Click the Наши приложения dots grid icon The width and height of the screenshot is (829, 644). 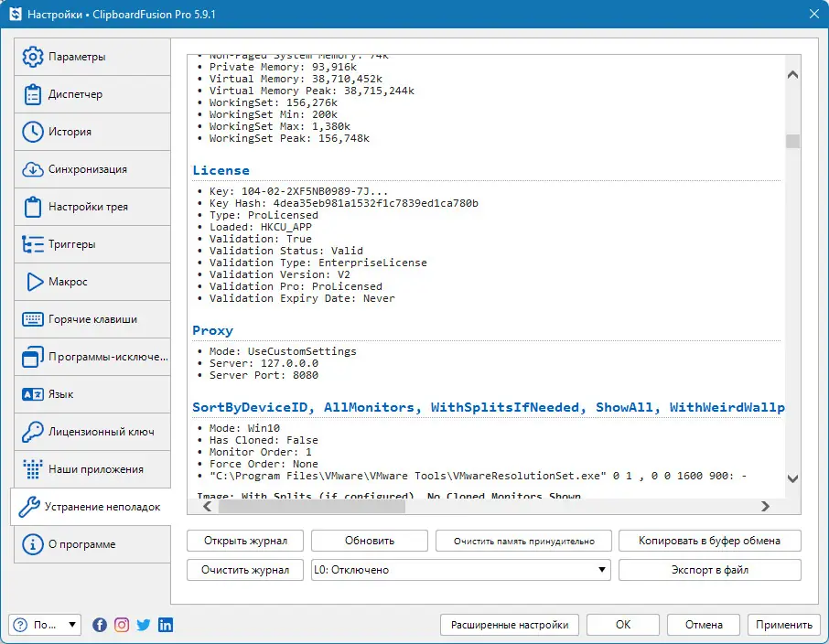pos(33,469)
